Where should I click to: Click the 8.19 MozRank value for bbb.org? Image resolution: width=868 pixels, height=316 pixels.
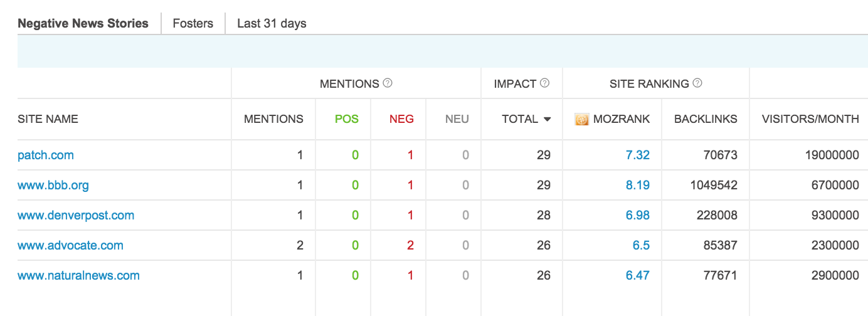(637, 185)
